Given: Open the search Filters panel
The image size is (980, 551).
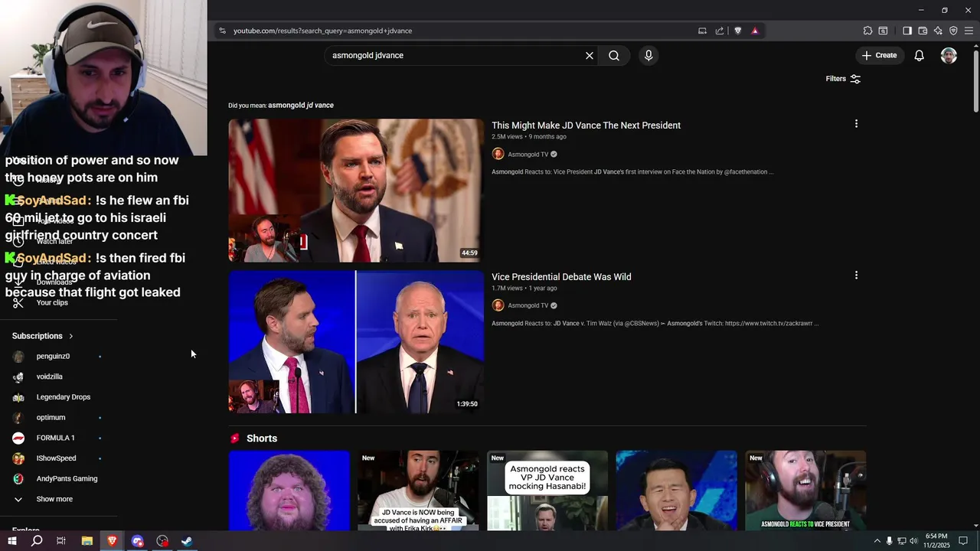Looking at the screenshot, I should click(x=843, y=79).
